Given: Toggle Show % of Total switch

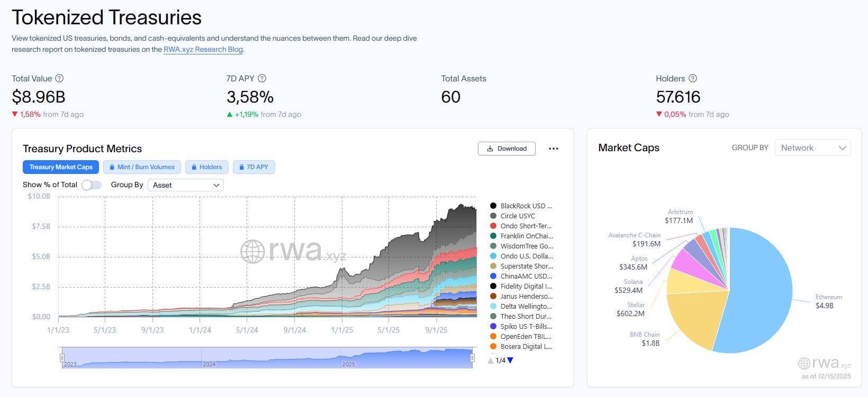Looking at the screenshot, I should click(x=91, y=185).
